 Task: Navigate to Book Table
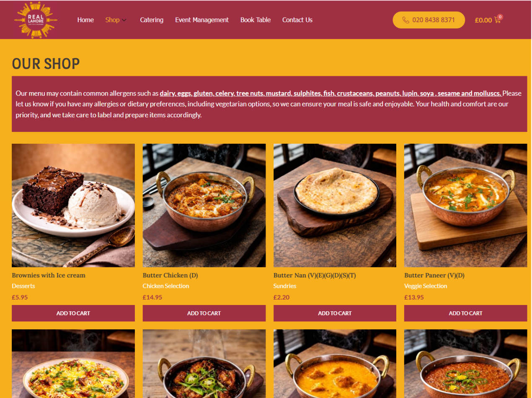click(256, 20)
